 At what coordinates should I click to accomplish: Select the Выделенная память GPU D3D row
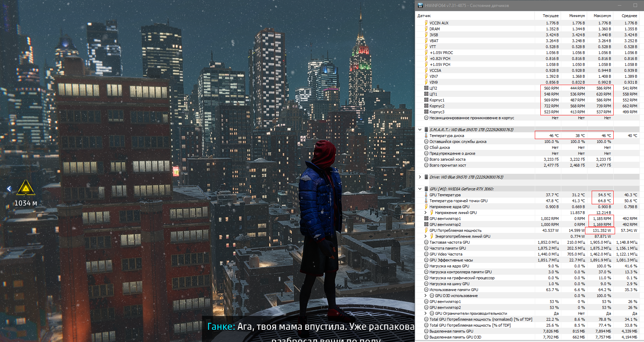click(527, 337)
